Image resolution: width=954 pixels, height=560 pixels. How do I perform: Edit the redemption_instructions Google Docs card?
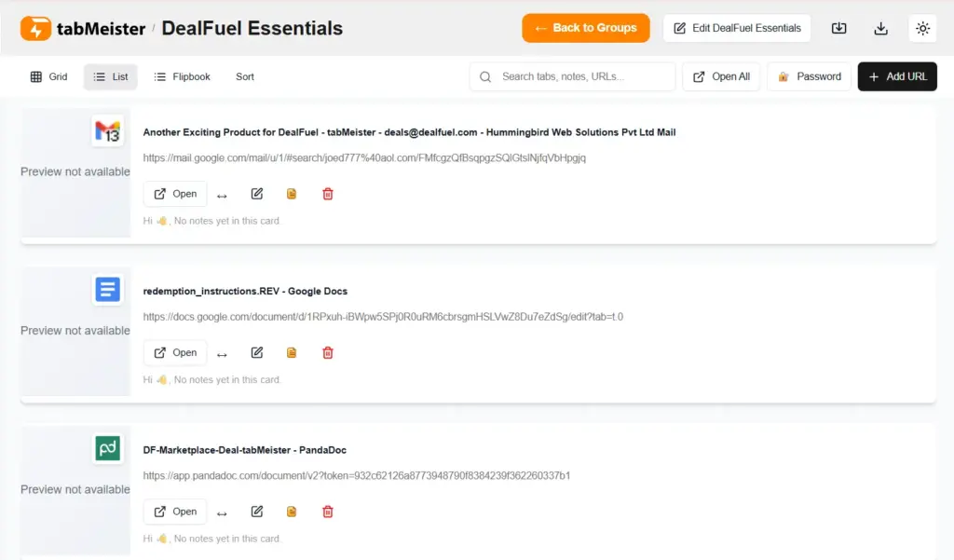pyautogui.click(x=257, y=352)
